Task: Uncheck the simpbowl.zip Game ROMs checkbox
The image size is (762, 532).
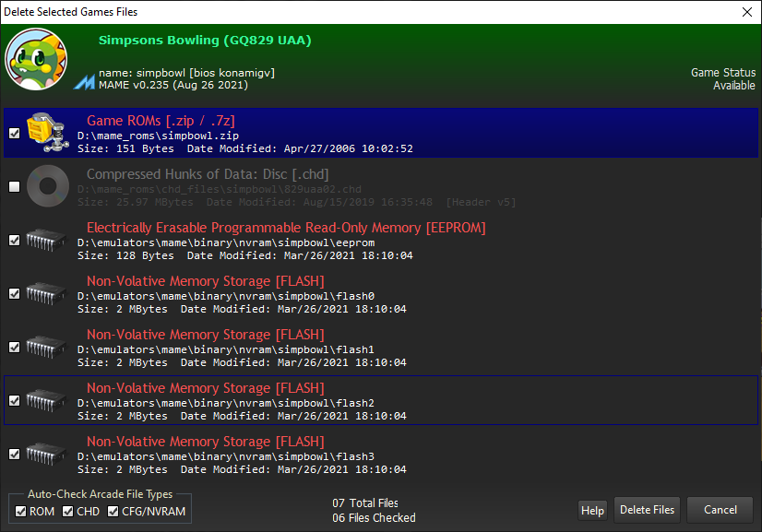Action: 14,134
